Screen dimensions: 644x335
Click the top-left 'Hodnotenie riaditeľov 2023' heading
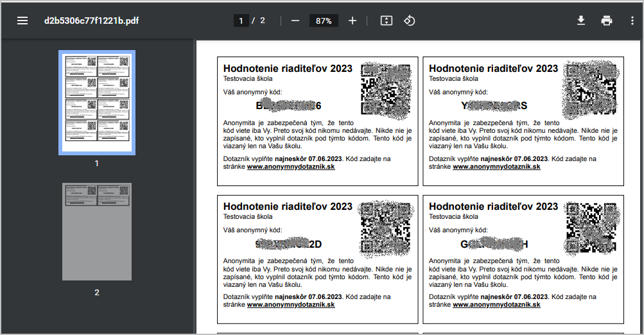(288, 69)
